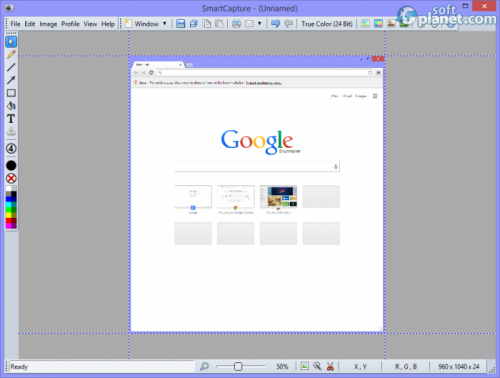Viewport: 500px width, 378px height.
Task: Expand the email options dropdown arrow
Action: (x=259, y=24)
